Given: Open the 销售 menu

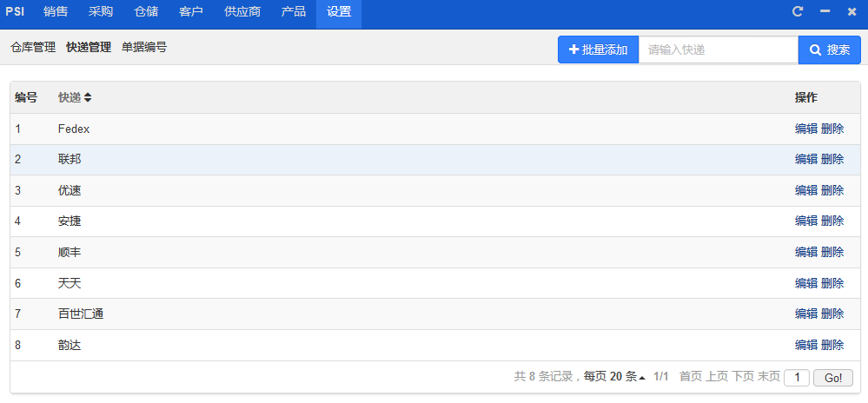Looking at the screenshot, I should pos(56,11).
